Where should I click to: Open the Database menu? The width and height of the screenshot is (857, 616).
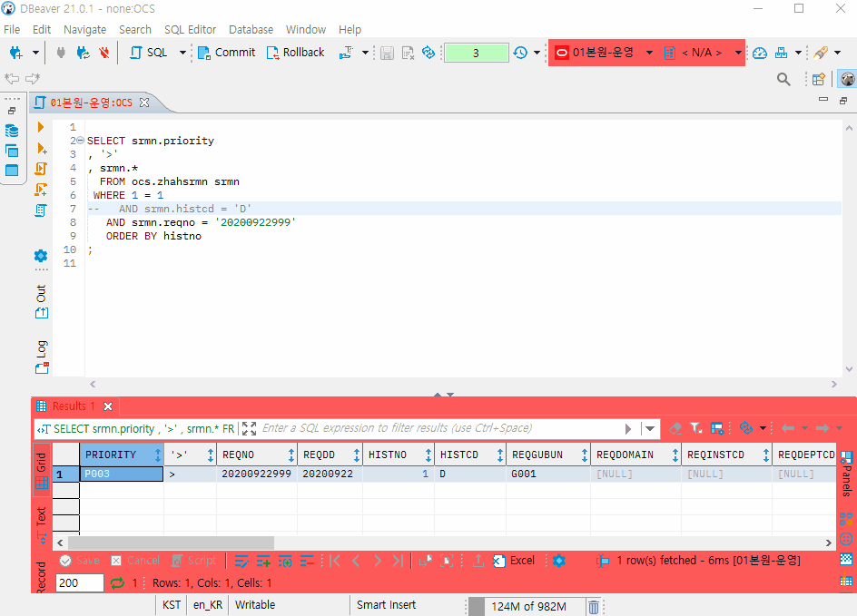[251, 30]
